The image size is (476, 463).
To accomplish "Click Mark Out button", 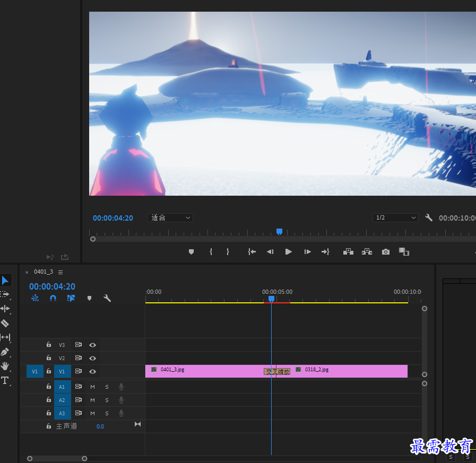I will (x=228, y=251).
